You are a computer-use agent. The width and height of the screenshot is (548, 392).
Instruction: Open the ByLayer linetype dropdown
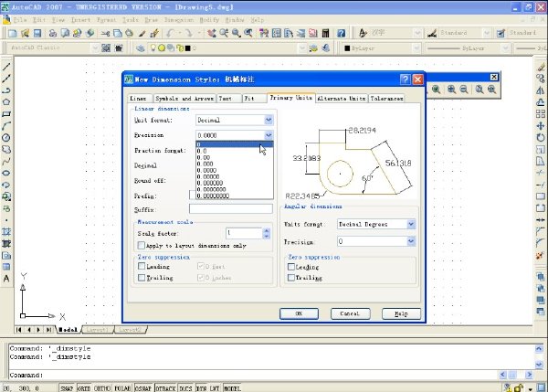click(x=505, y=48)
